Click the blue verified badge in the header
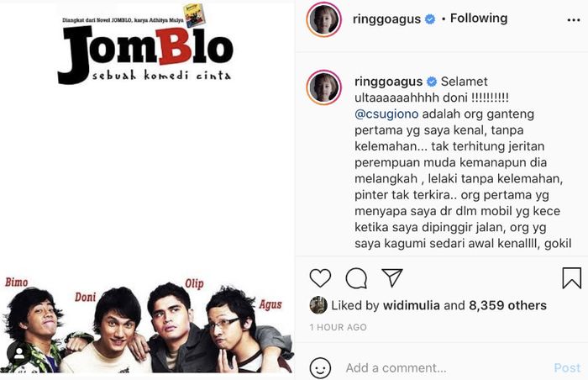Image resolution: width=588 pixels, height=380 pixels. [x=430, y=18]
